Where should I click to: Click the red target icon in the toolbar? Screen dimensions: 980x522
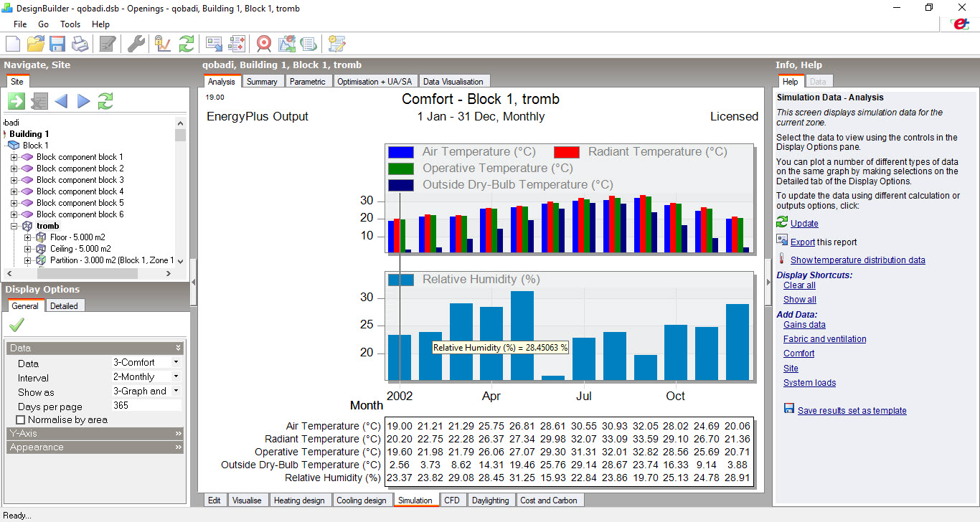coord(264,44)
